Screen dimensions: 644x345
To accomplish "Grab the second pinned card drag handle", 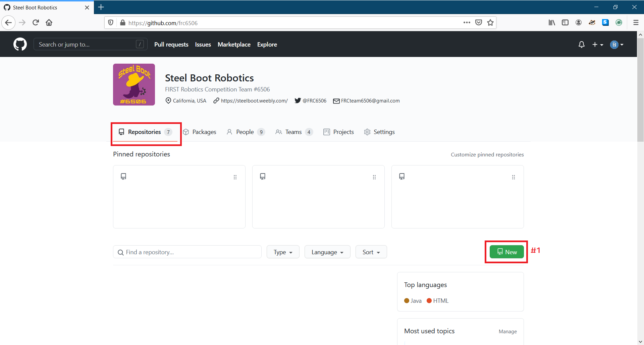I will pyautogui.click(x=374, y=177).
